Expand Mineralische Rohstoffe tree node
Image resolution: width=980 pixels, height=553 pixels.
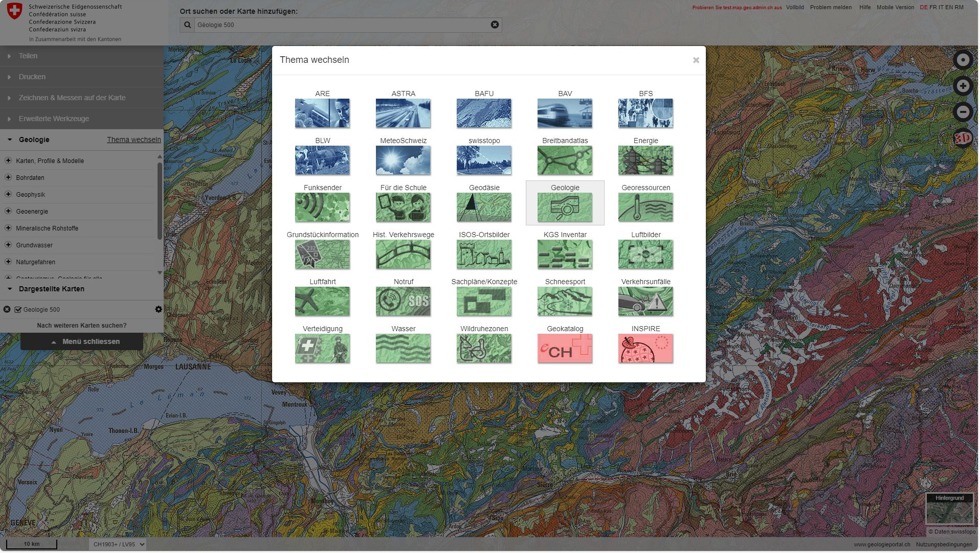click(8, 228)
